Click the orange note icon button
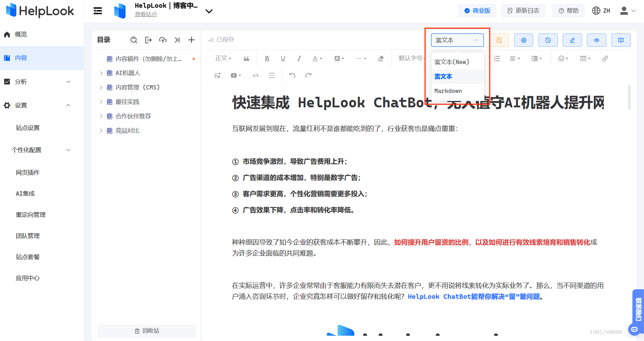This screenshot has height=341, width=644. (x=499, y=40)
